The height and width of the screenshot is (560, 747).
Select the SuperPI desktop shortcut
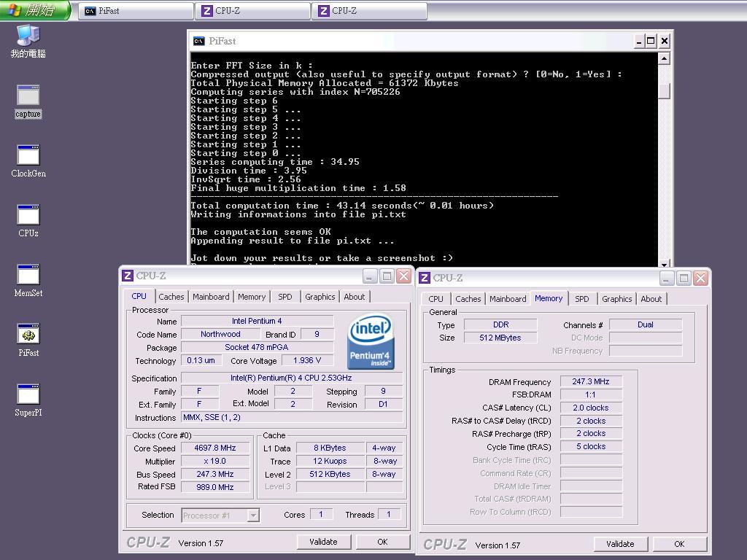pos(28,400)
